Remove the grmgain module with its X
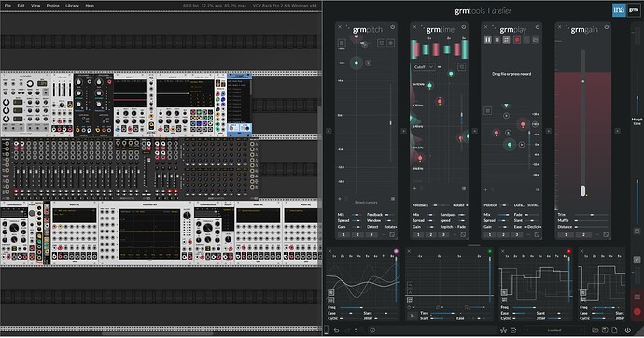 pyautogui.click(x=559, y=27)
